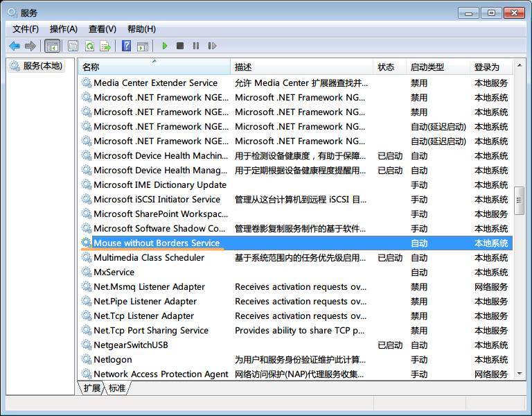Select Net.Tcp Port Sharing Service
532x416 pixels.
[x=296, y=330]
